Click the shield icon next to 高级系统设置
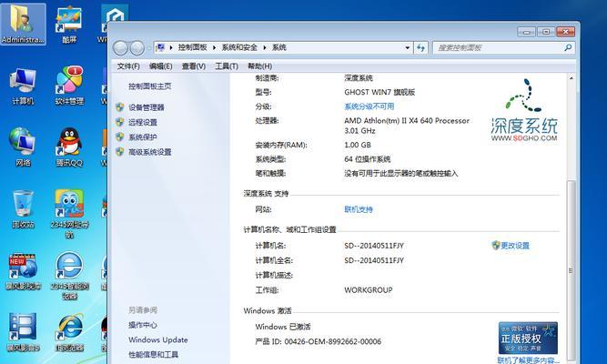Screen dimensions: 607x364 [119, 152]
